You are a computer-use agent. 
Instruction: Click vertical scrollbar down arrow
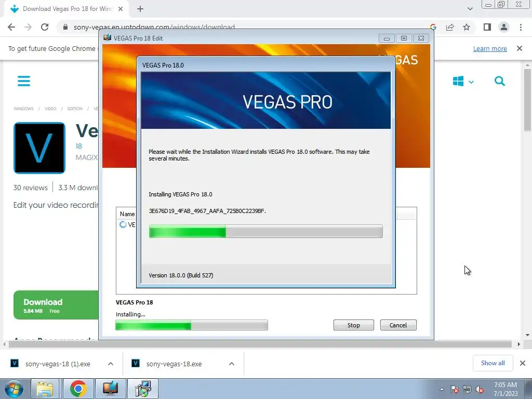click(528, 335)
